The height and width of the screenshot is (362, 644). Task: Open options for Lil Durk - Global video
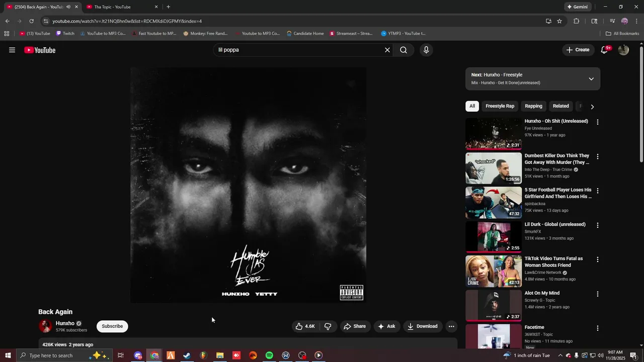click(598, 225)
